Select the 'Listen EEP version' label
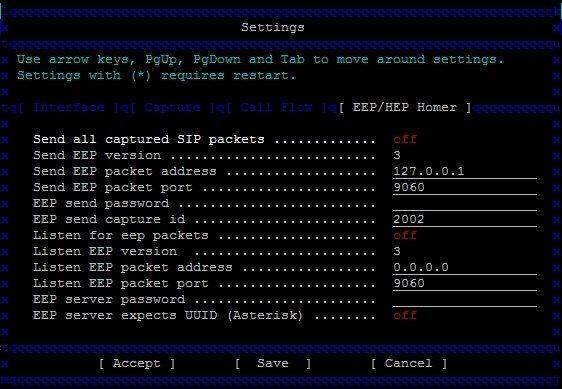 105,251
